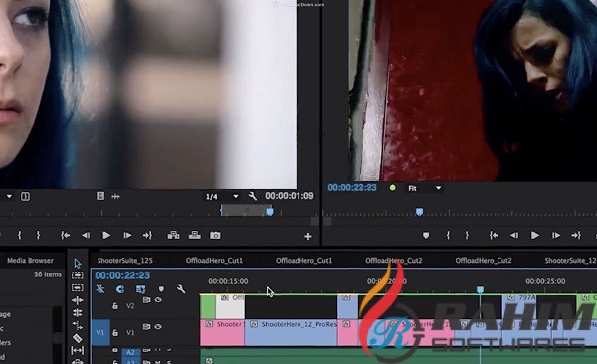The width and height of the screenshot is (597, 364).
Task: Switch to ShooterSuite_125 sequence tab
Action: click(x=125, y=261)
